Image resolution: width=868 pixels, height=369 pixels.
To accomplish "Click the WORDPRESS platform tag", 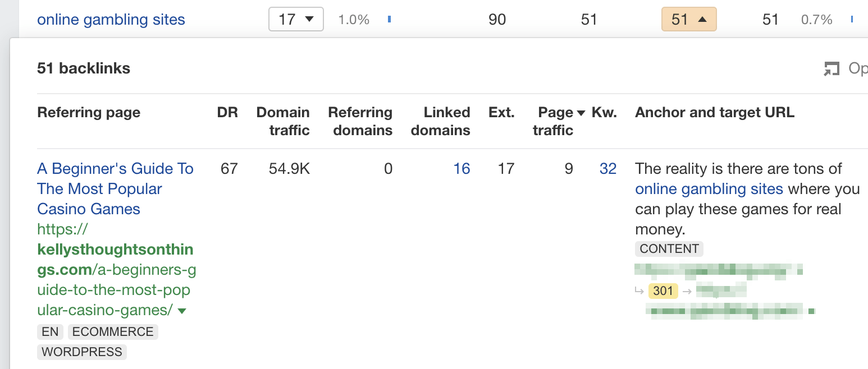I will pos(81,352).
